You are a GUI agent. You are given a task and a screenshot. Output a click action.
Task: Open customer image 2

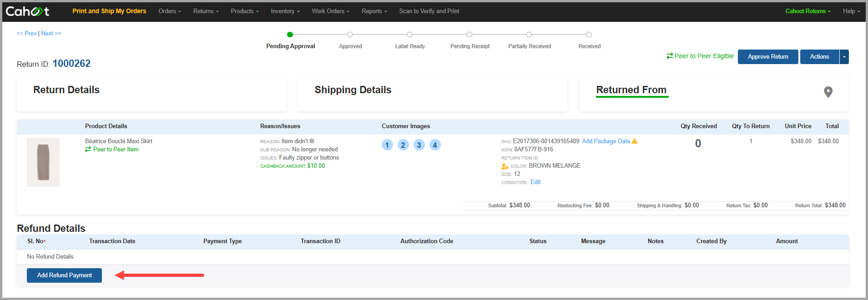click(403, 145)
